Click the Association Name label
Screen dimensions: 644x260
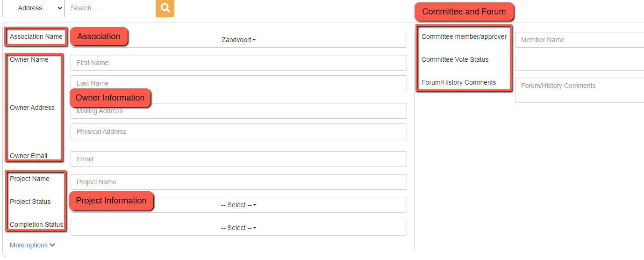point(36,36)
